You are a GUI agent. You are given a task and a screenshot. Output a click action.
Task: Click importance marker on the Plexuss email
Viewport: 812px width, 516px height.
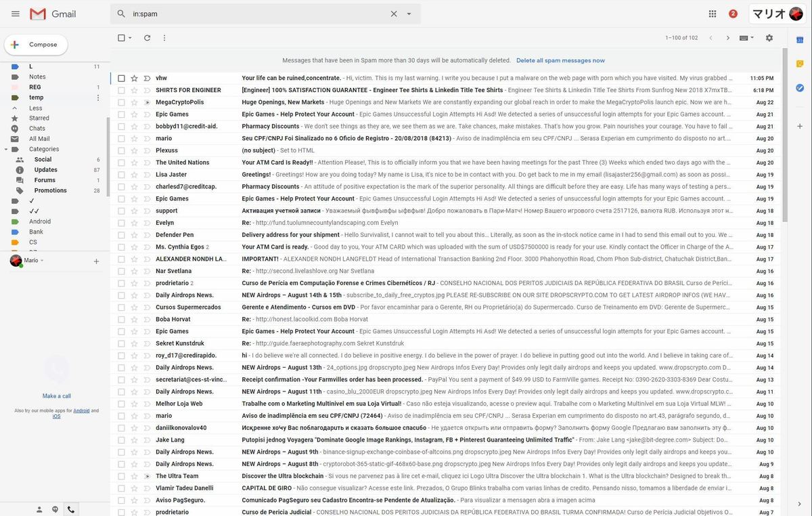click(x=147, y=150)
